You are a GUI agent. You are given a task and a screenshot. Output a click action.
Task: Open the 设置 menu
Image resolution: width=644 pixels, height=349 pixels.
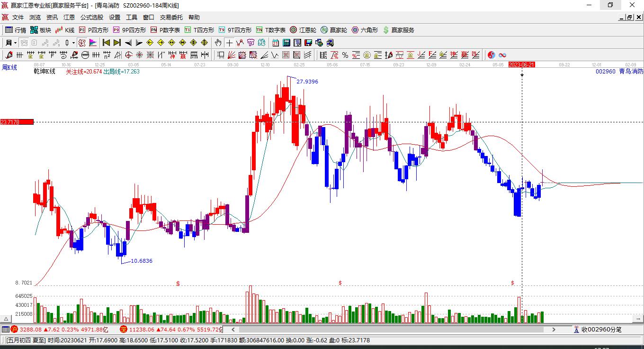tap(115, 17)
